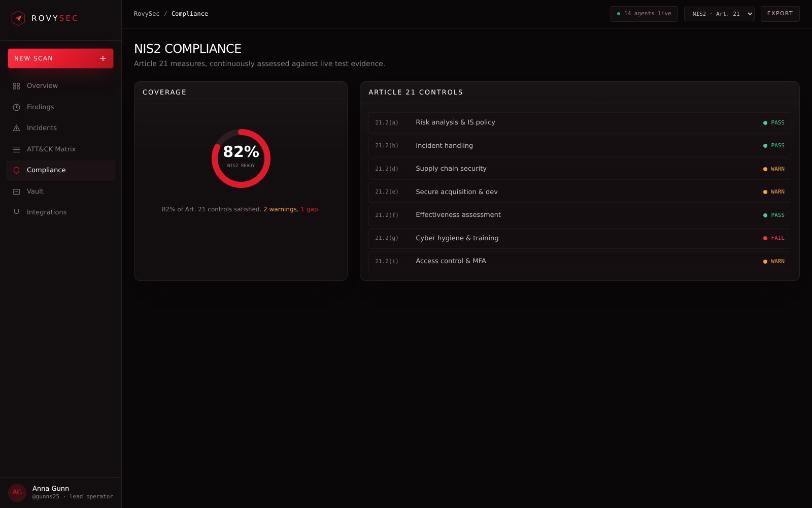Viewport: 812px width, 508px height.
Task: Select the Secure acquisition & dev row
Action: pyautogui.click(x=580, y=192)
